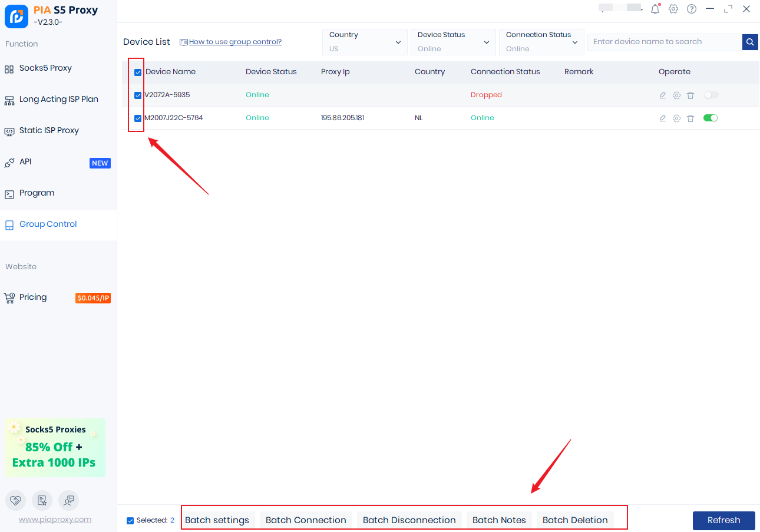
Task: Expand the Connection Status dropdown
Action: (541, 42)
